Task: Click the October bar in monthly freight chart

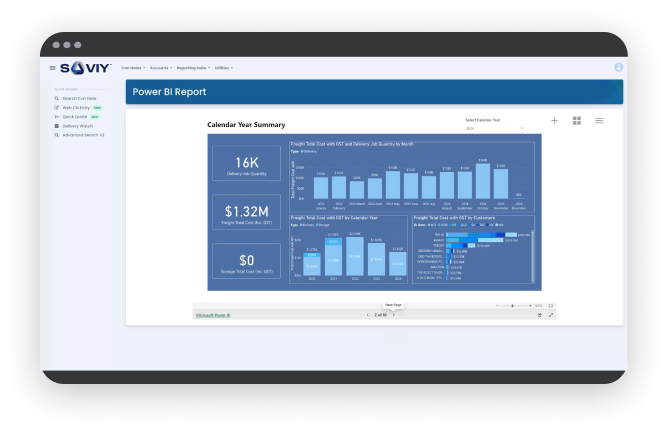Action: 483,181
